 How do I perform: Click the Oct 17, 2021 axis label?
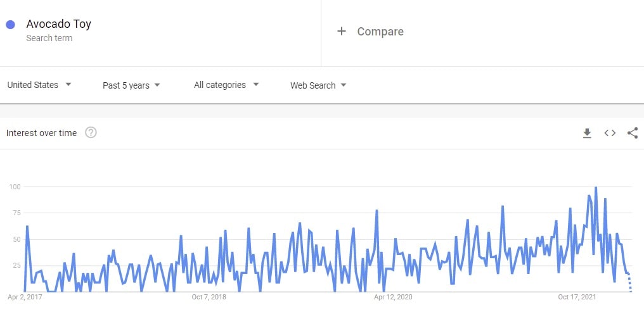click(x=577, y=297)
